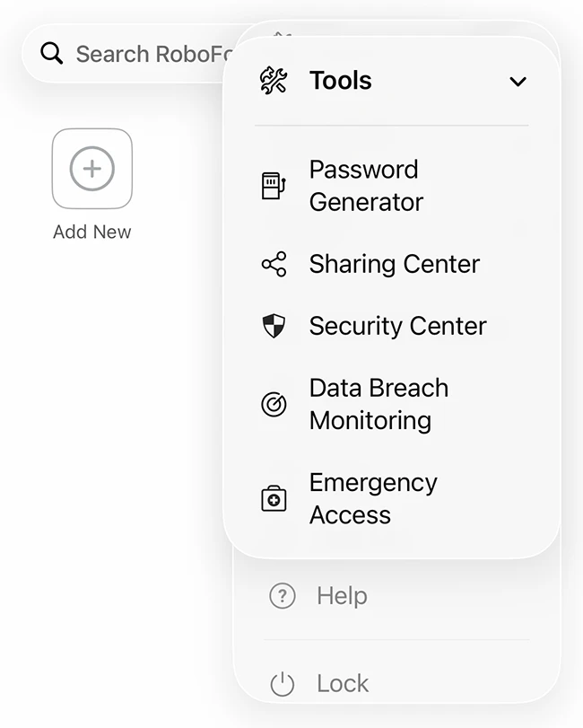
Task: Click the Data Breach Monitoring radar icon
Action: [274, 405]
